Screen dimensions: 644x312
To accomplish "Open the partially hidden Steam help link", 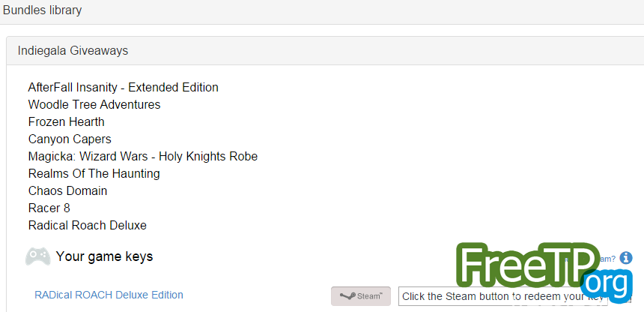I will tap(608, 259).
